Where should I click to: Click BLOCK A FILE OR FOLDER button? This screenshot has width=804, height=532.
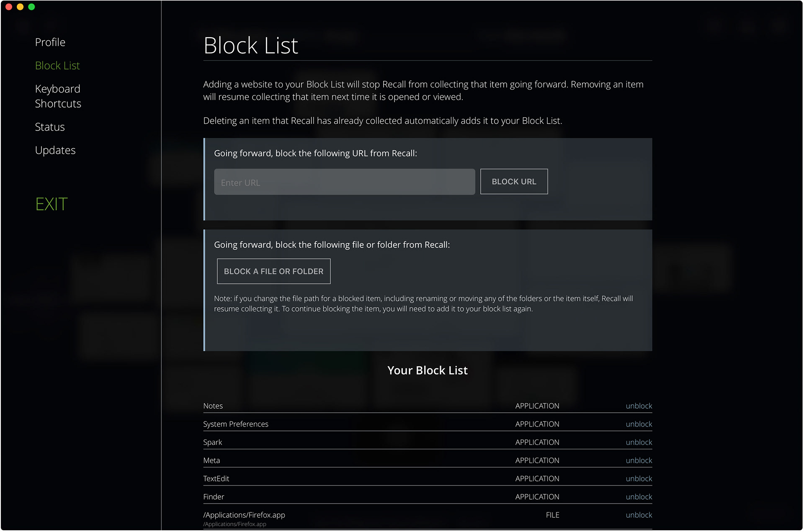[x=273, y=271]
